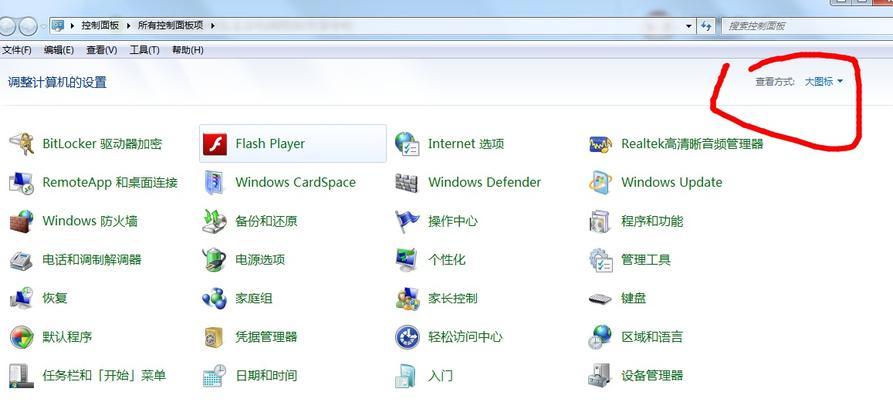Open the 设备管理器 icon
The image size is (893, 400).
click(600, 375)
